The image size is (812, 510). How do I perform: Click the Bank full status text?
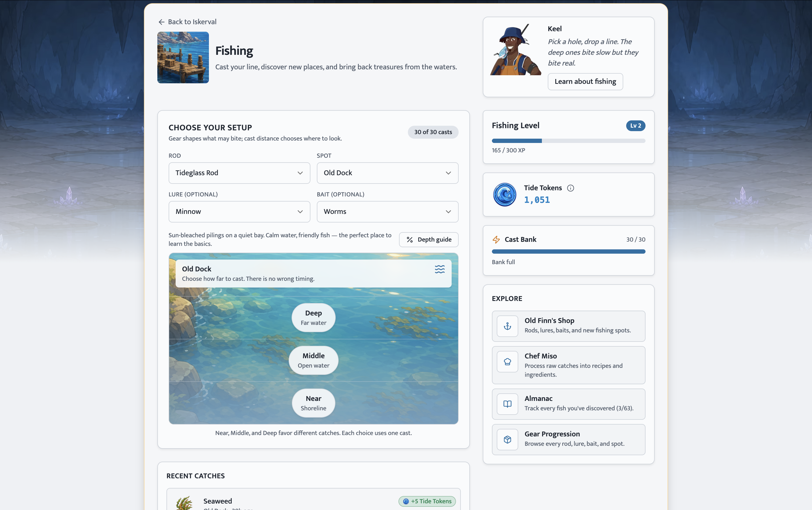[503, 262]
